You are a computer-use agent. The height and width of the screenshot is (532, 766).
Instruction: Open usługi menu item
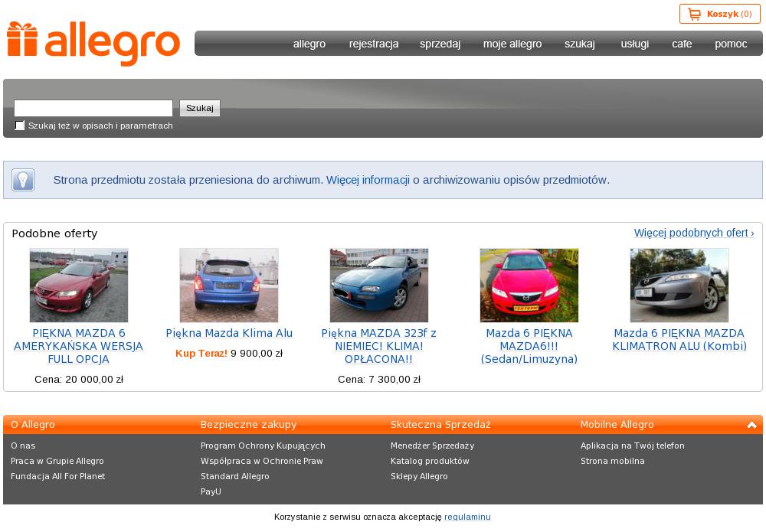(634, 44)
